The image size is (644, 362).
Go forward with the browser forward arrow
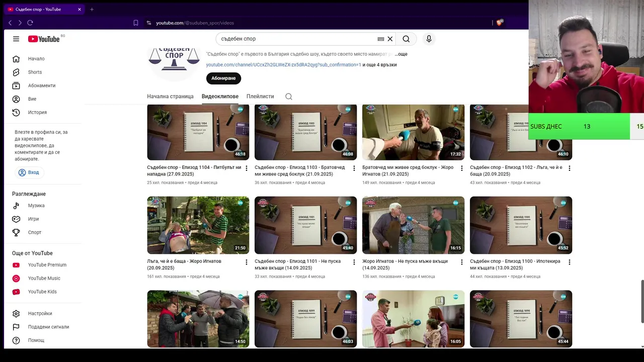coord(20,23)
